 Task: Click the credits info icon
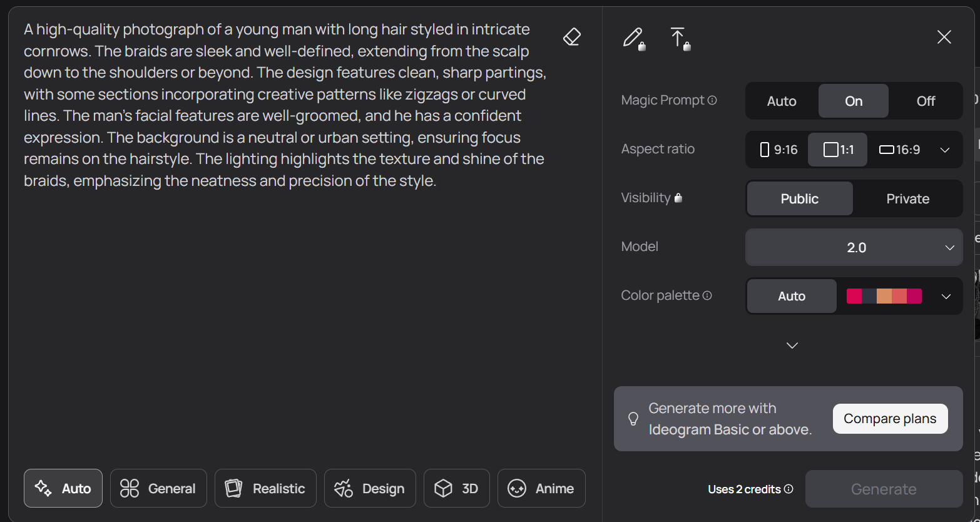pos(789,489)
